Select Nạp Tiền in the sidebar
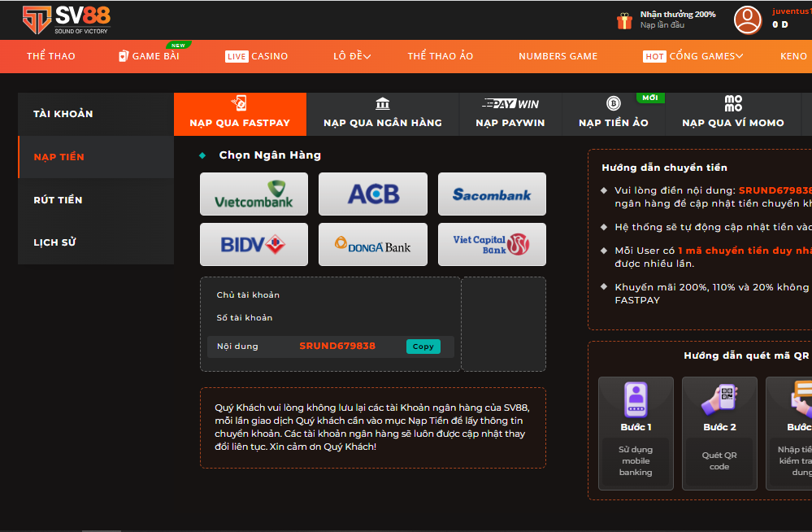 point(96,157)
